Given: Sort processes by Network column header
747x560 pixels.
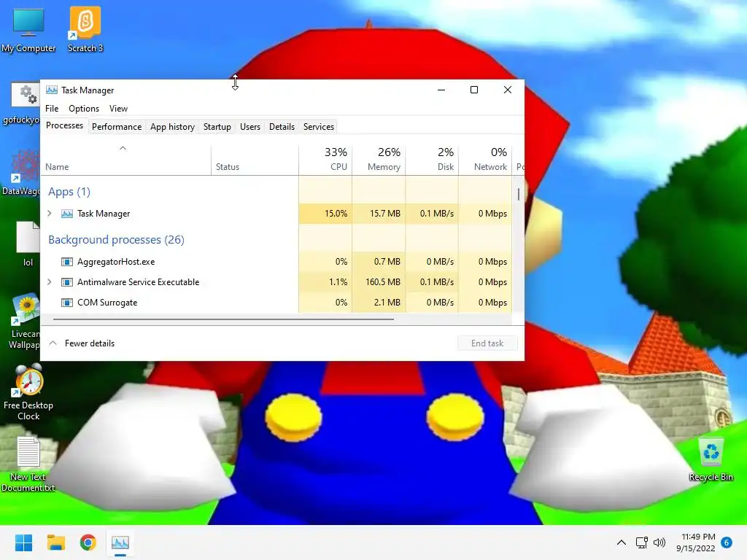Looking at the screenshot, I should pyautogui.click(x=485, y=160).
